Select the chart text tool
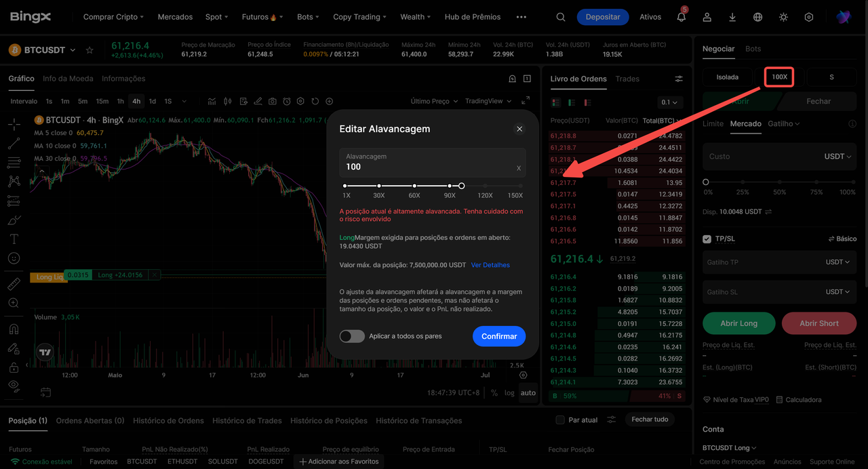The image size is (868, 469). (14, 239)
